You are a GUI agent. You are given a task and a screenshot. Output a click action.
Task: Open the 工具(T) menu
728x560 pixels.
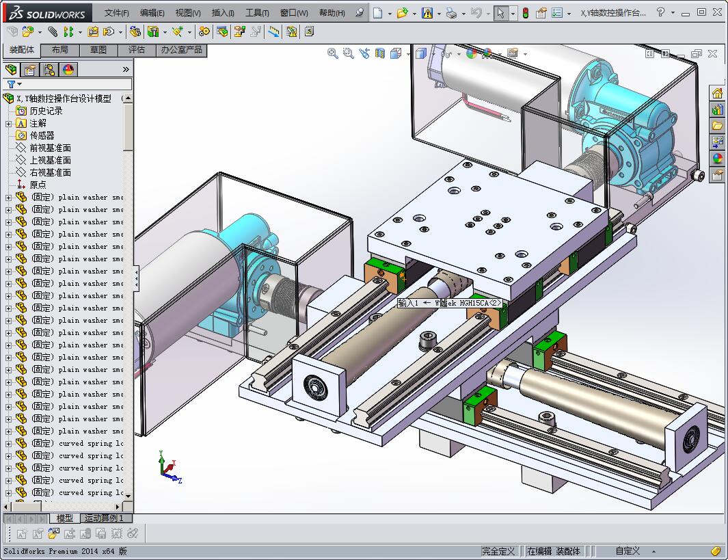[x=257, y=13]
